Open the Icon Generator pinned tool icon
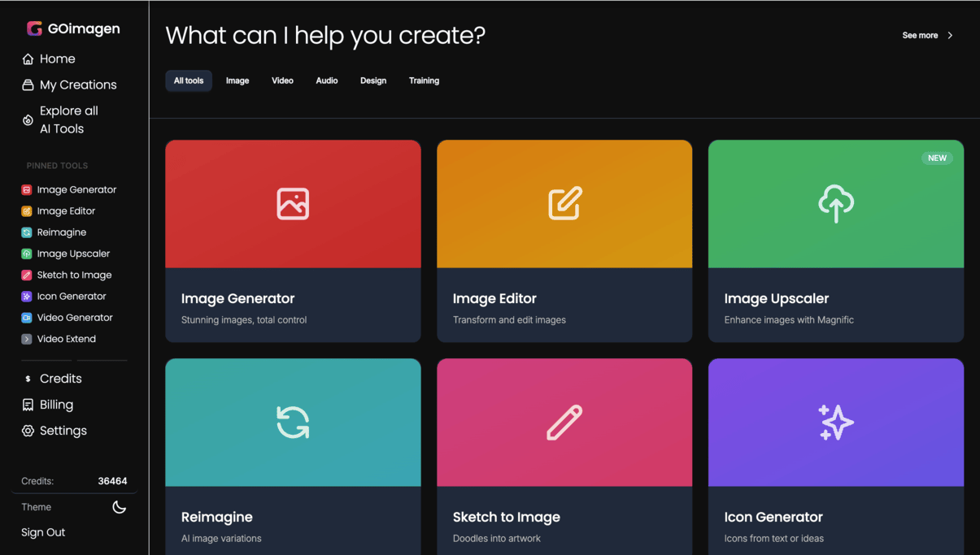Image resolution: width=980 pixels, height=555 pixels. coord(27,297)
